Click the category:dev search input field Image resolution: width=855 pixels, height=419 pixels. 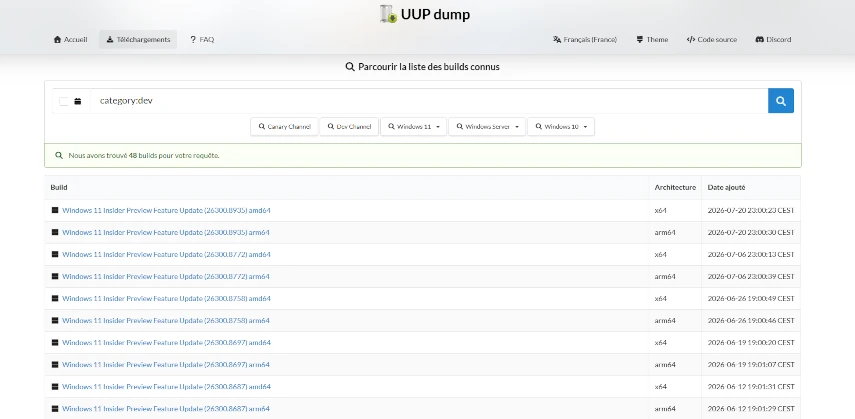[429, 101]
